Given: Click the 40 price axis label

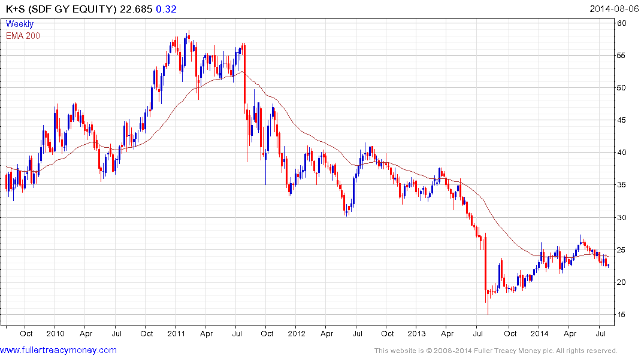Looking at the screenshot, I should click(622, 153).
